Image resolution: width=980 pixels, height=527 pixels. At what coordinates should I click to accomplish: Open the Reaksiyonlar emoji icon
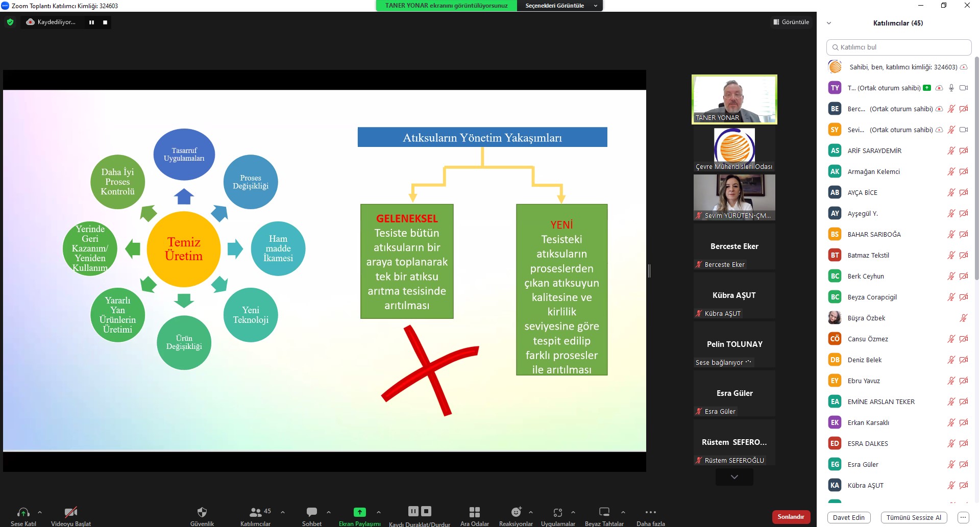coord(516,512)
